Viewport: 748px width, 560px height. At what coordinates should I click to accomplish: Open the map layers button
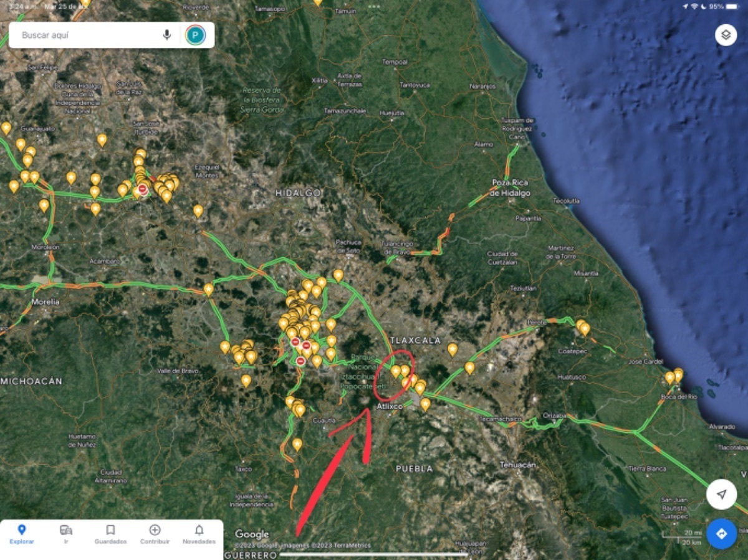tap(726, 35)
